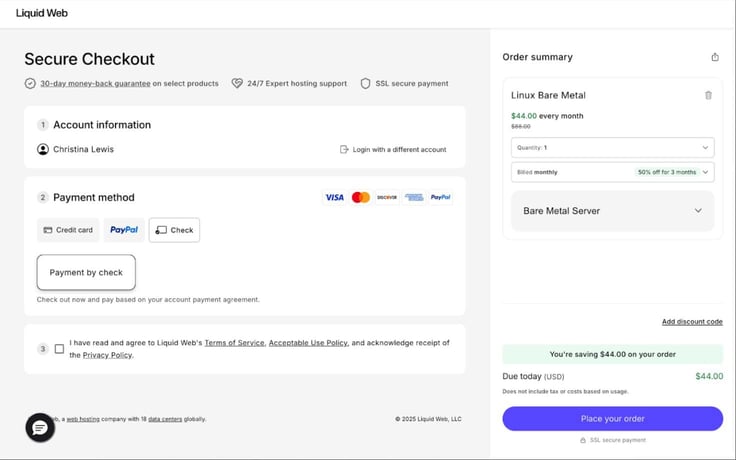Select the Check payment tab
The image size is (736, 460).
[174, 230]
